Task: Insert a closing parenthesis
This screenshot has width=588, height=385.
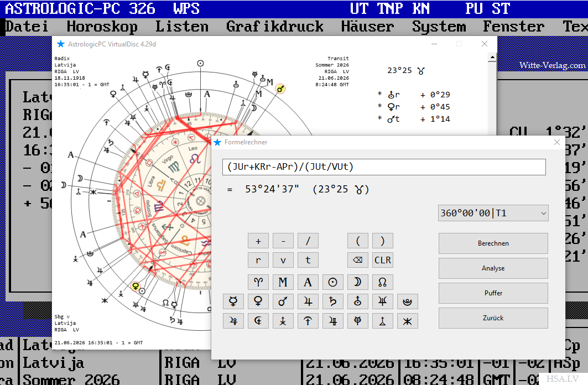Action: (x=382, y=241)
